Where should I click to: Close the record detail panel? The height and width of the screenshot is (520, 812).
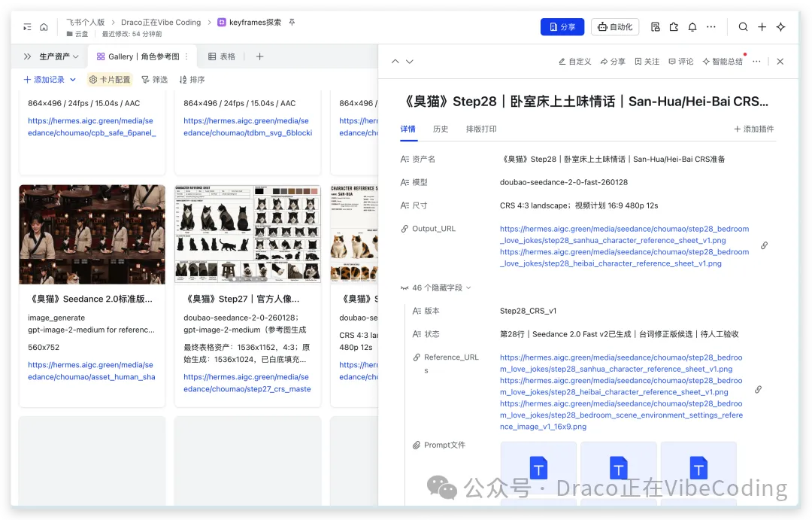(780, 61)
